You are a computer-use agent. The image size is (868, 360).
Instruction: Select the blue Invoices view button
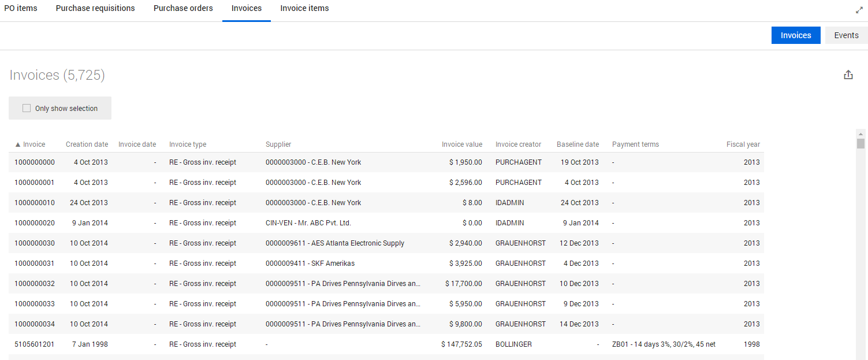pos(796,35)
